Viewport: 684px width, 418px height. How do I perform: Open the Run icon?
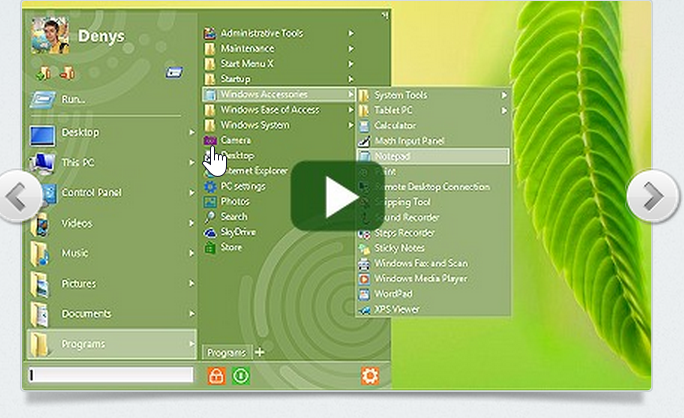(x=42, y=99)
